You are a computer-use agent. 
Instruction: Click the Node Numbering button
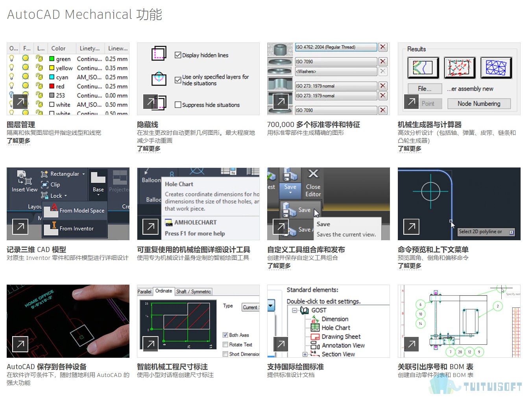coord(479,103)
